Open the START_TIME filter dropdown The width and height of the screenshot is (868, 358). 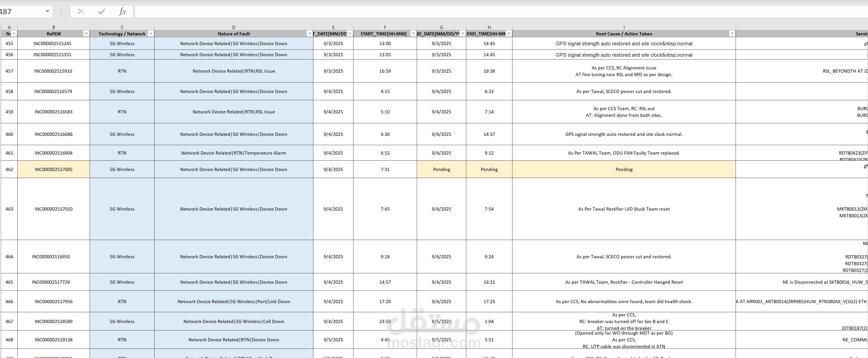point(413,33)
